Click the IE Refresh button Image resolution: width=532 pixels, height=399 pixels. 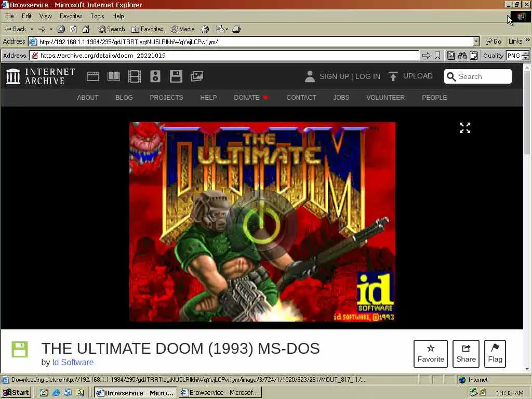(73, 29)
